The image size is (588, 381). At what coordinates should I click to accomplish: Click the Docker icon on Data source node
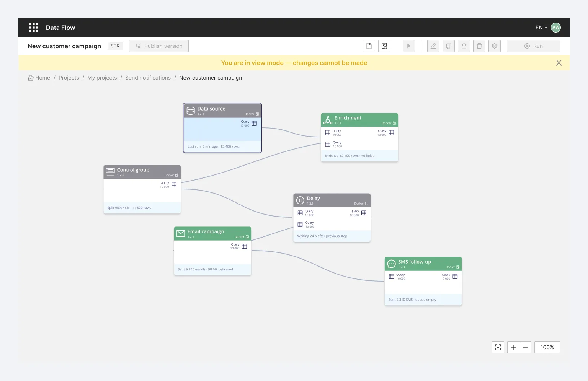tap(257, 114)
